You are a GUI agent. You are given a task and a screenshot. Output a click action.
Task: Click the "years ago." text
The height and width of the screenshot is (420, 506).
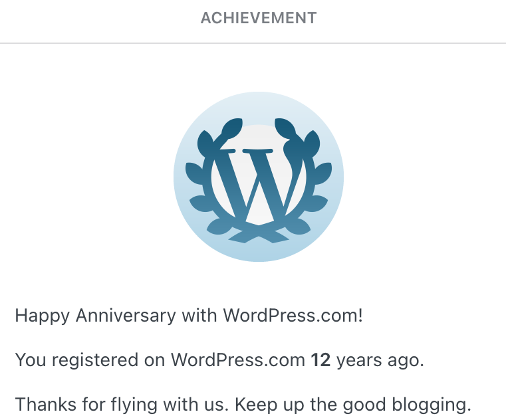point(380,360)
